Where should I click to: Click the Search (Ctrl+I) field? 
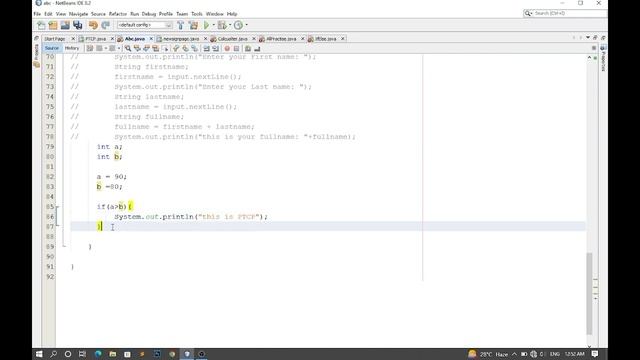(x=565, y=13)
